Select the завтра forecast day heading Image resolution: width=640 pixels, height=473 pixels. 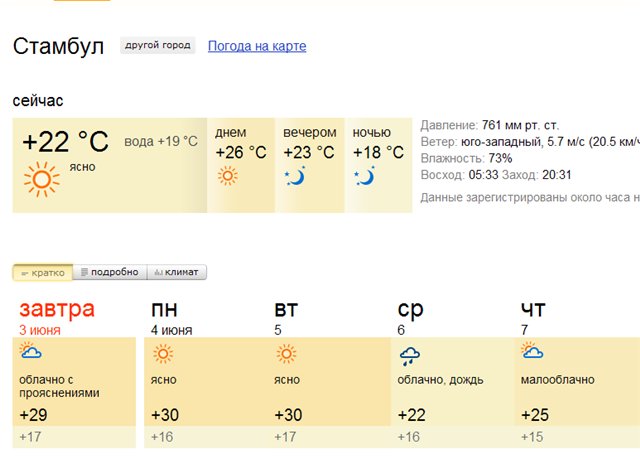pyautogui.click(x=57, y=308)
